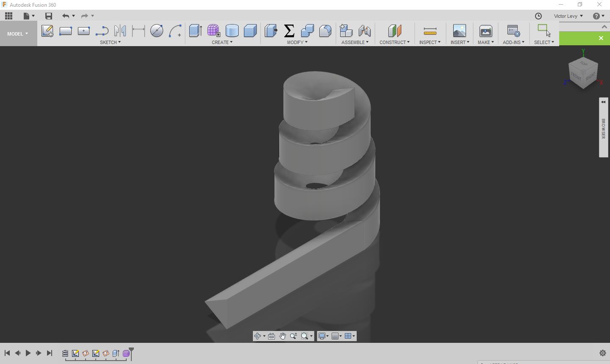Activate the Zoom magnifier tool

pyautogui.click(x=294, y=336)
